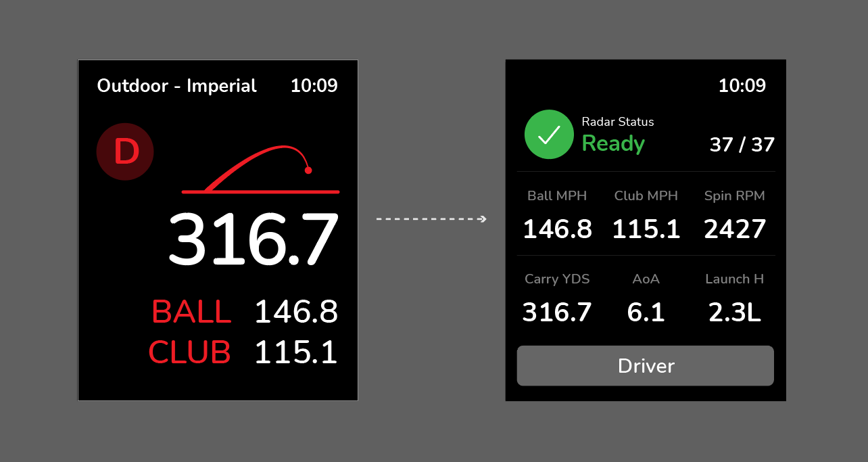868x462 pixels.
Task: Click the 10:09 clock on right screen
Action: pyautogui.click(x=742, y=86)
